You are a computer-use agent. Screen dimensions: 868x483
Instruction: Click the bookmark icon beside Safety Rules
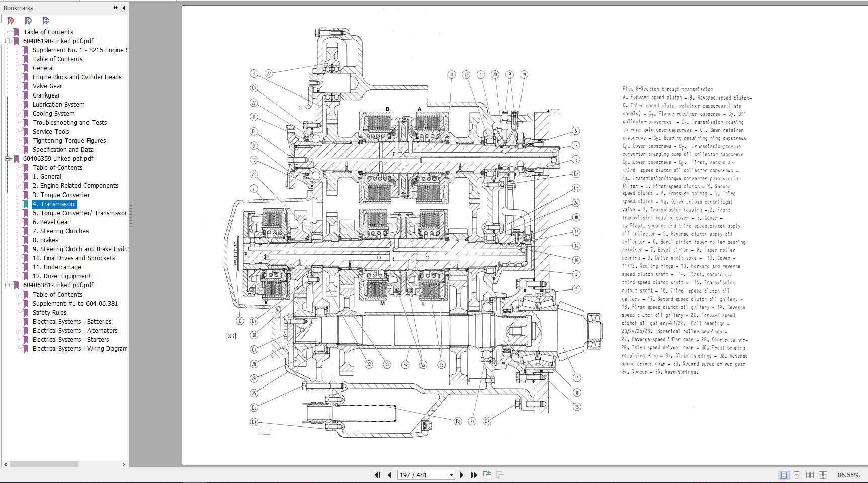(x=26, y=313)
